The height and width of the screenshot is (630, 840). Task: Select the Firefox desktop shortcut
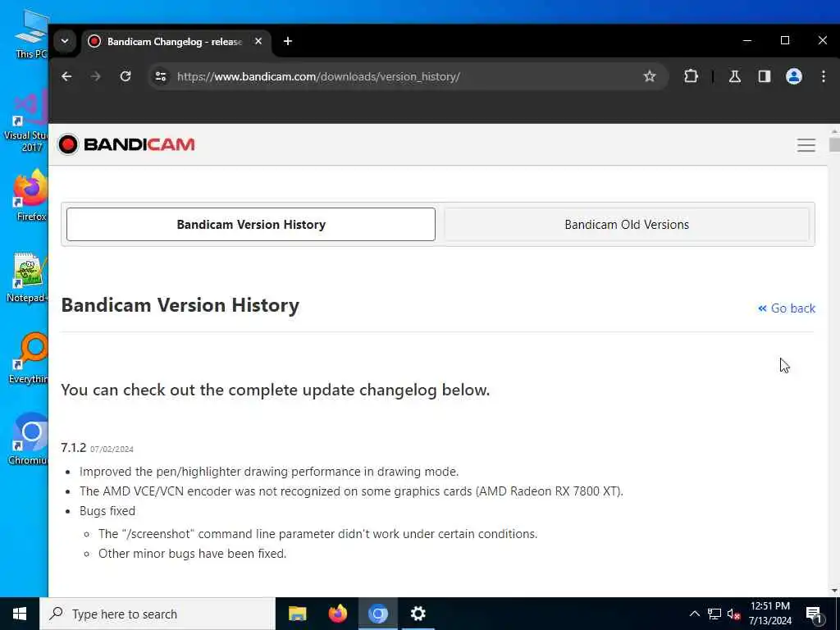[x=29, y=195]
